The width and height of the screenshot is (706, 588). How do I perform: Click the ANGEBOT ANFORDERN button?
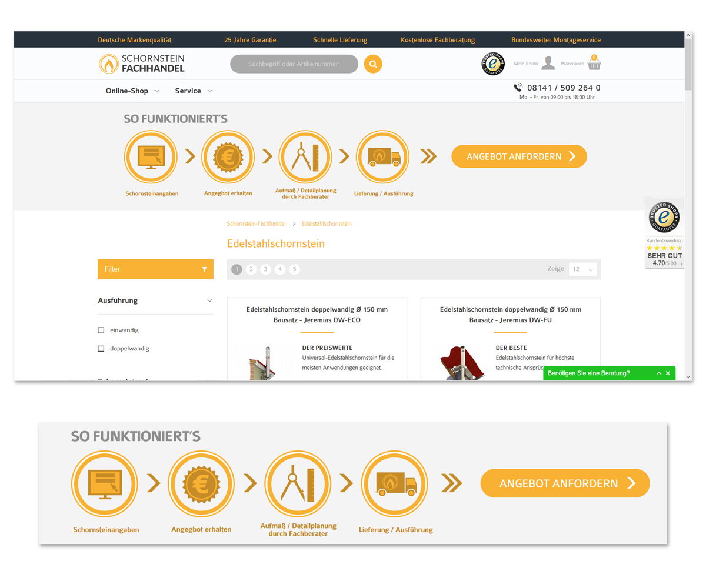518,156
